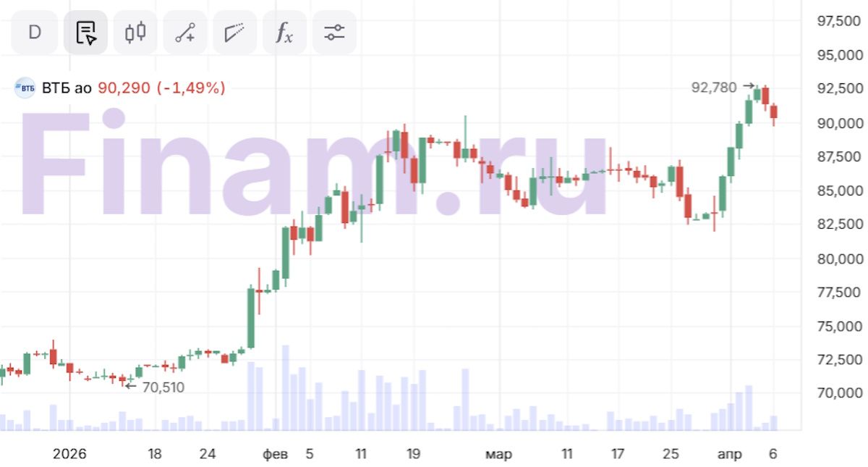Image resolution: width=868 pixels, height=467 pixels.
Task: Click the мар label on date axis
Action: [498, 455]
